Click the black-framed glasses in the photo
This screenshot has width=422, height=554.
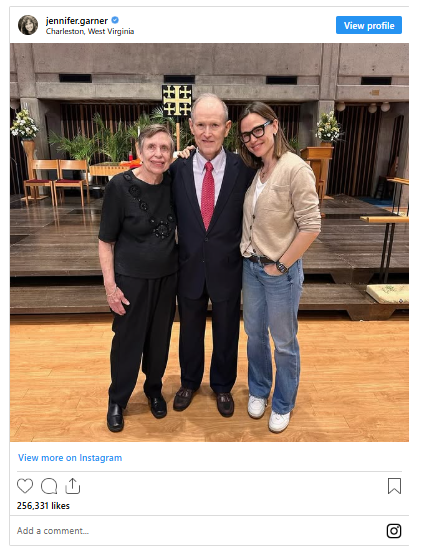(x=256, y=132)
